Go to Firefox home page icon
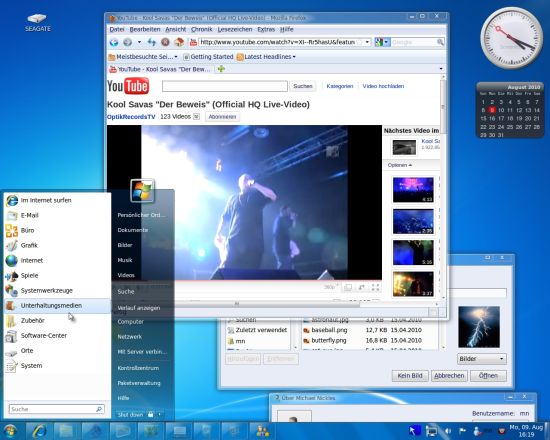Screen dimensions: 550x440 click(179, 42)
